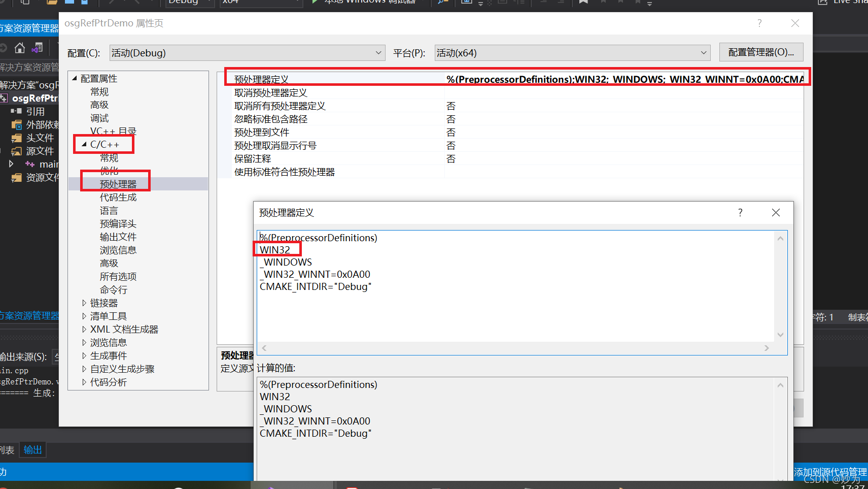Expand the 自定义生成步骤 tree node

point(84,369)
